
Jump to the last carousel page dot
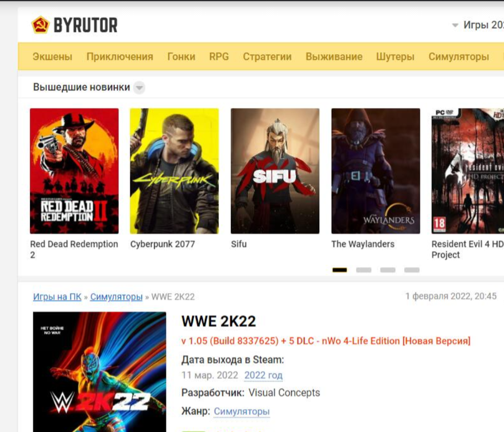point(412,270)
